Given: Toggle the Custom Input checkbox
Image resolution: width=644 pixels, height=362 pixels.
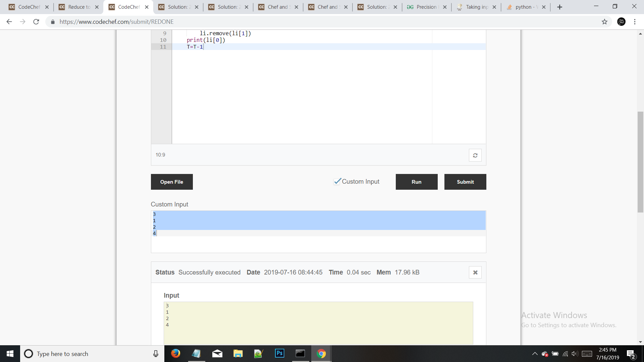Looking at the screenshot, I should [337, 181].
